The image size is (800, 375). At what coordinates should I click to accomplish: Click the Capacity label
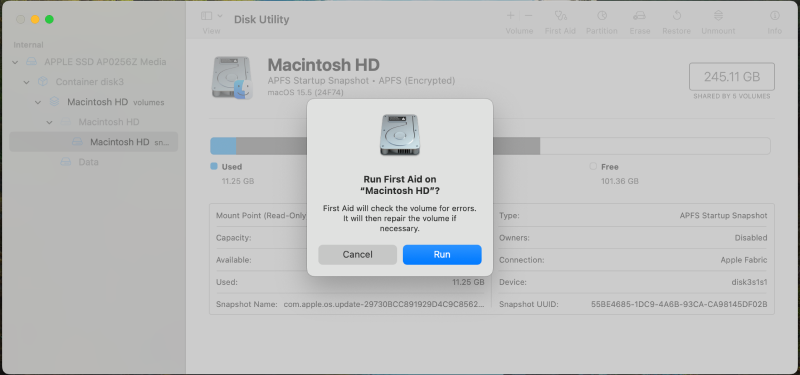[x=234, y=238]
